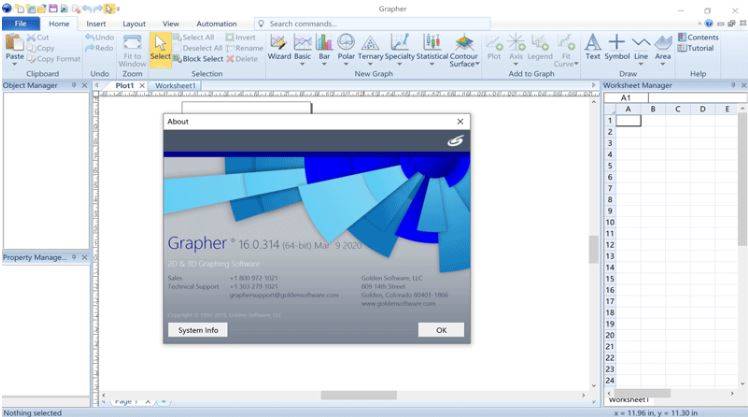748x417 pixels.
Task: Click System Info in About dialog
Action: [x=197, y=330]
